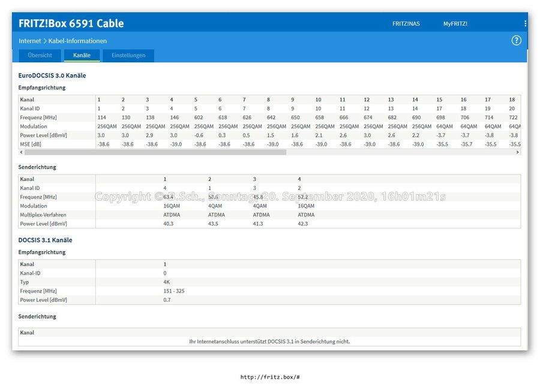Screen dimensions: 540x392
Task: Click the DOCSIS 3.1 Kanäle heading
Action: 45,240
